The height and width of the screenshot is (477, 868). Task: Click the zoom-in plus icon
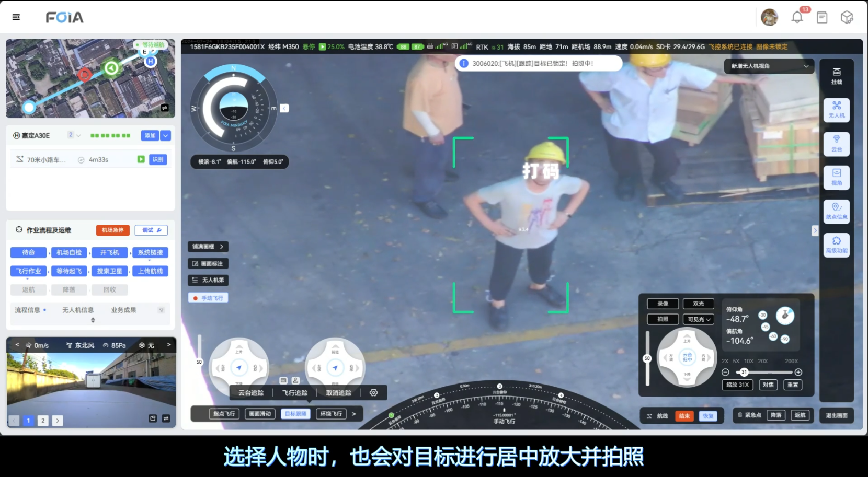tap(798, 372)
